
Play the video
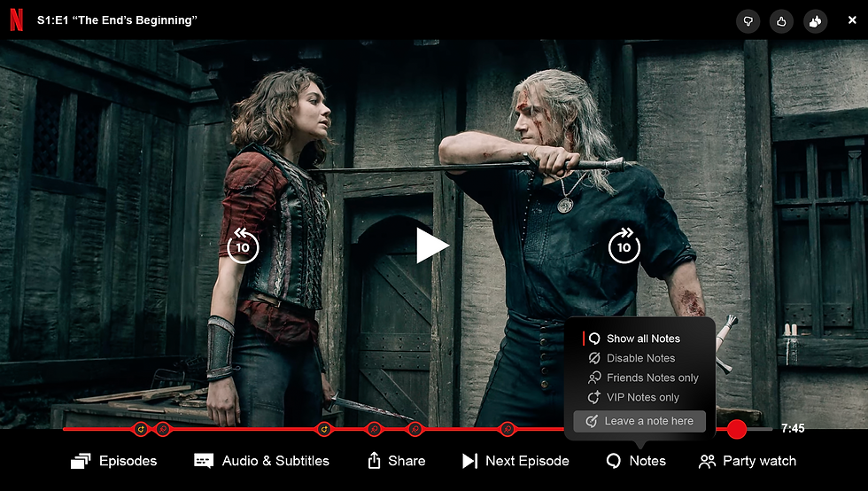[x=432, y=245]
